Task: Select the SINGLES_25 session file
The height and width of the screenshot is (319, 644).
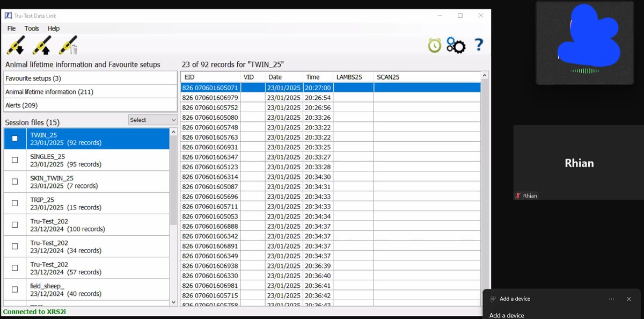Action: click(x=86, y=160)
